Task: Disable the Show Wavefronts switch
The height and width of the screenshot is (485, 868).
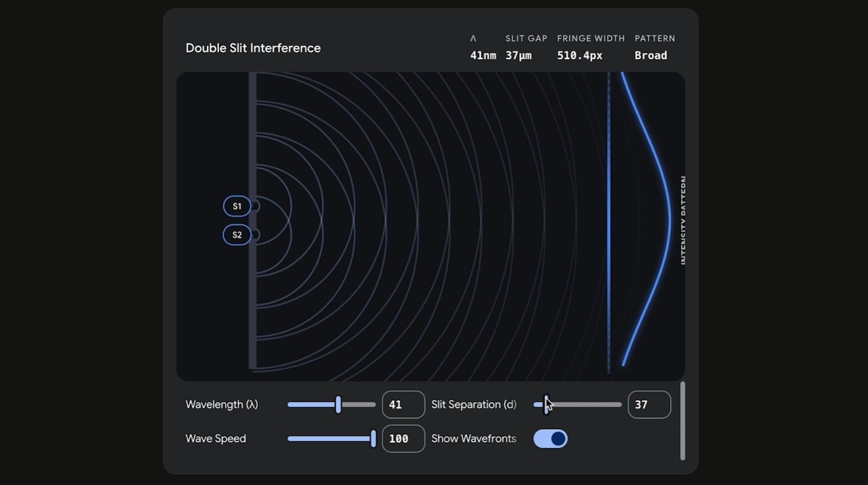Action: 550,439
